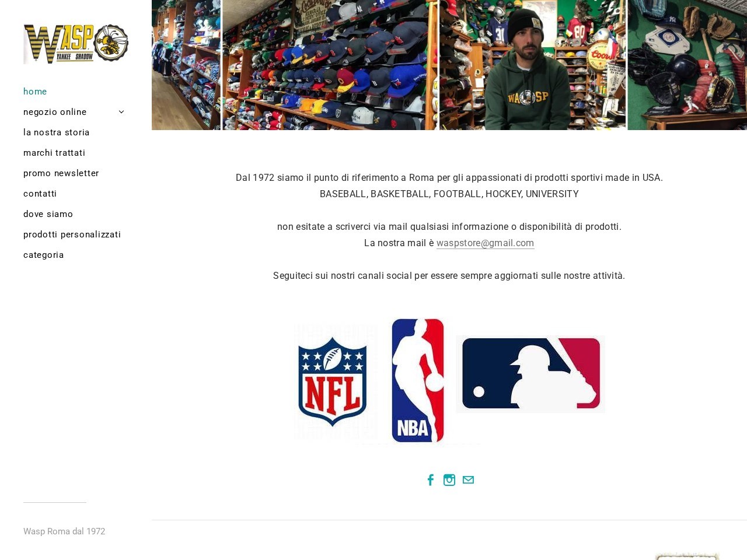This screenshot has width=747, height=560.
Task: Open dove siamo location page
Action: tap(48, 214)
